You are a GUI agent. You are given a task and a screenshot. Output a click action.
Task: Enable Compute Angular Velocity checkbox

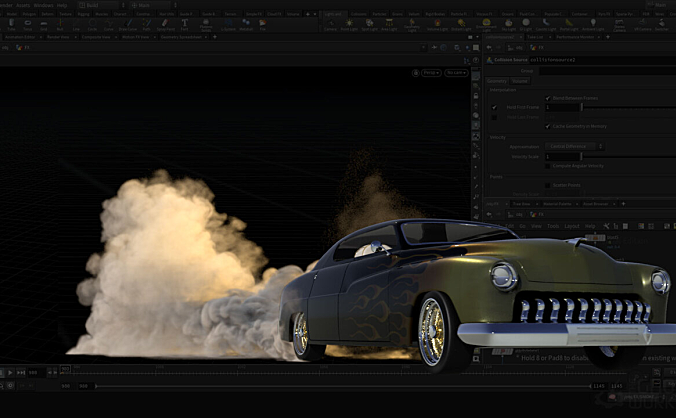pyautogui.click(x=548, y=166)
